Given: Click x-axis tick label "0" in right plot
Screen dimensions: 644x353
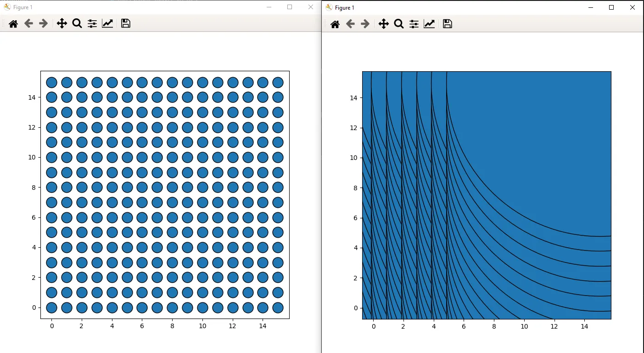Looking at the screenshot, I should click(374, 326).
